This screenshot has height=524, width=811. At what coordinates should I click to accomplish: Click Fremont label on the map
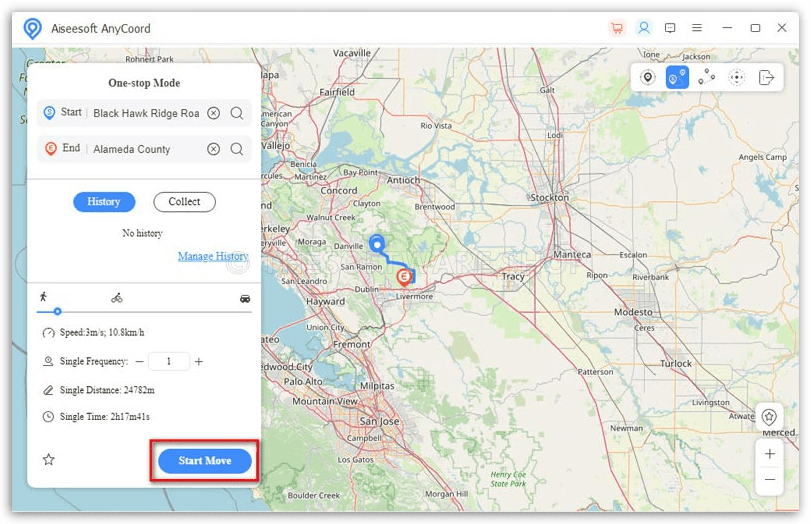(x=352, y=344)
